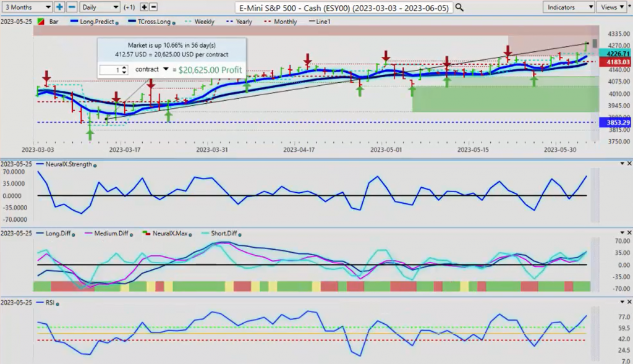Screen dimensions: 633x364
Task: Collapse NeuralX.Strength panel via arrow
Action: [x=622, y=163]
